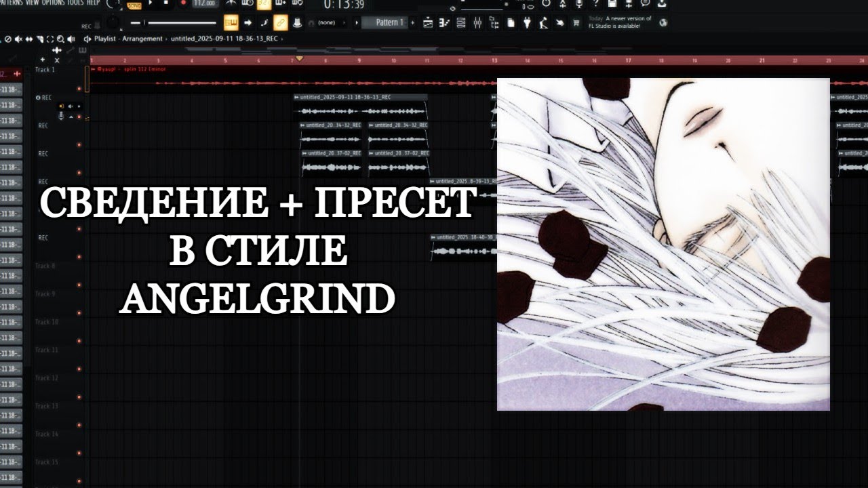Click the playlist speaker menu icon
868x488 pixels.
pyautogui.click(x=87, y=39)
